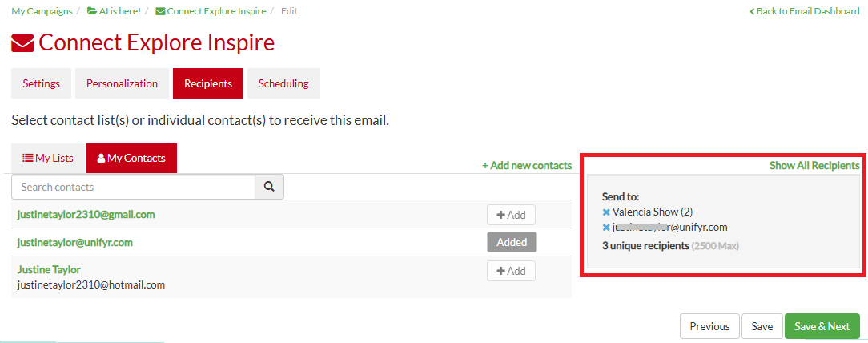Click the Previous button
868x343 pixels.
(709, 326)
